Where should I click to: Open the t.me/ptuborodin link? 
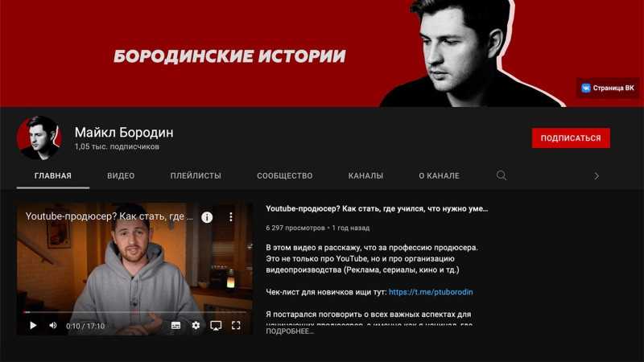pyautogui.click(x=431, y=292)
